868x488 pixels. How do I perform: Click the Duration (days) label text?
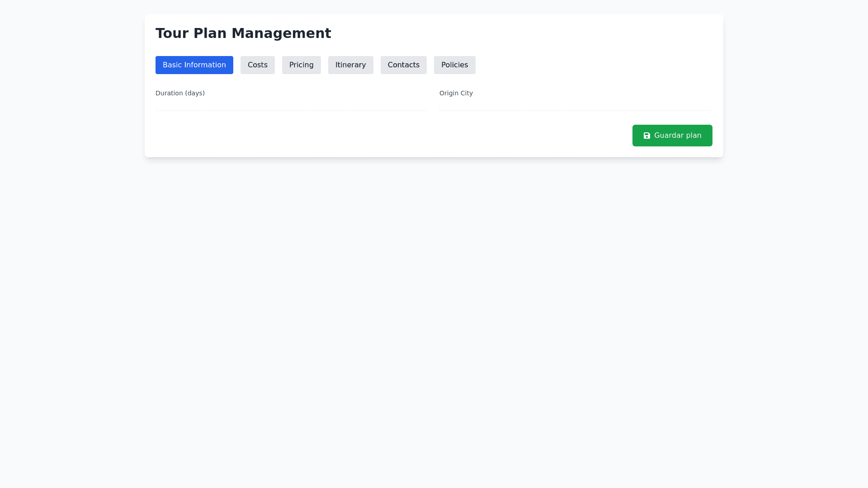[180, 93]
